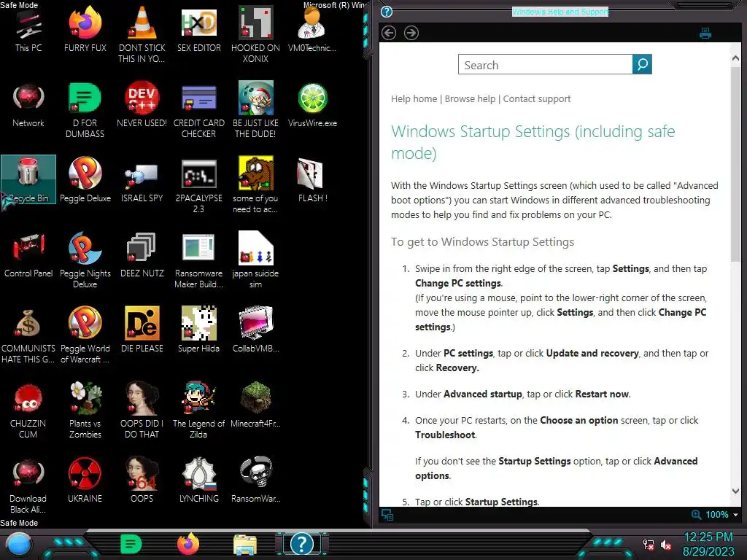The width and height of the screenshot is (747, 560).
Task: Click the print icon in Help window
Action: (x=705, y=34)
